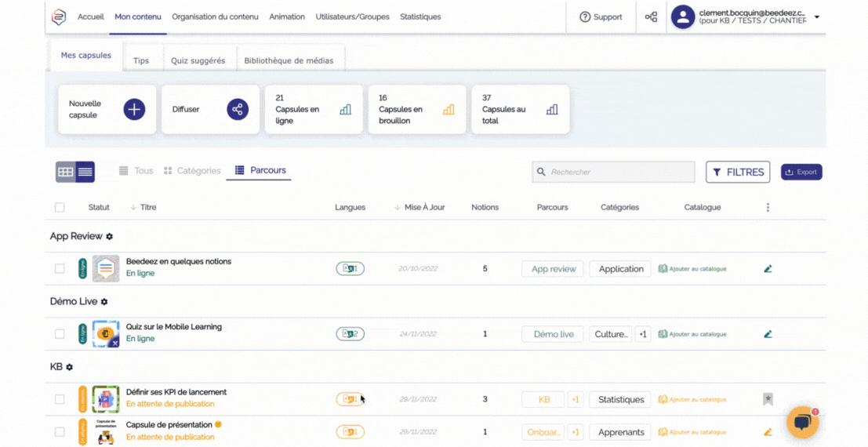Click the FILTRES button
Screen dimensions: 868x447
pos(738,172)
